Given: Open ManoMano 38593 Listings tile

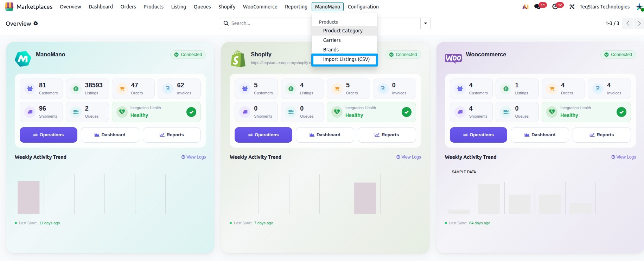Looking at the screenshot, I should coord(87,89).
